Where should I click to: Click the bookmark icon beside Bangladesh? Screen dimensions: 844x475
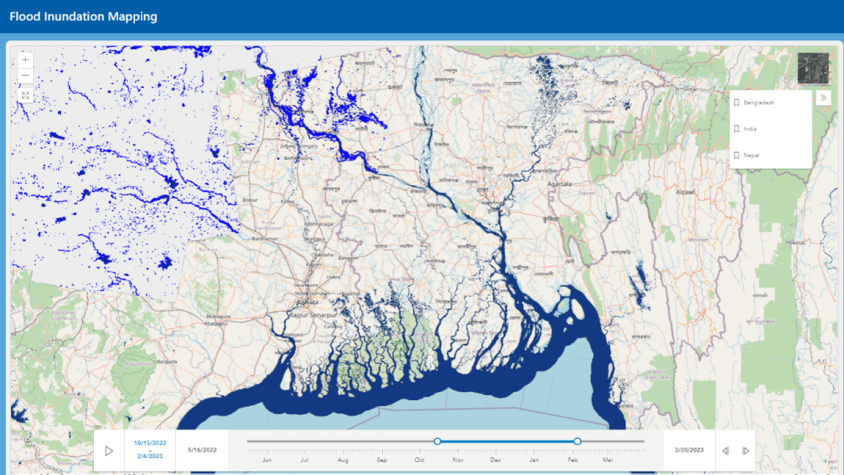click(737, 102)
